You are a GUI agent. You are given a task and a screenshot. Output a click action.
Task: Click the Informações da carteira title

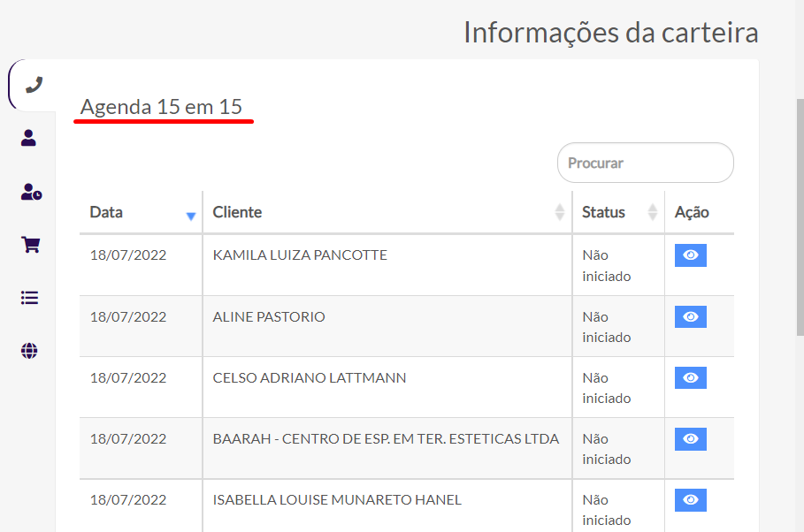pyautogui.click(x=610, y=33)
